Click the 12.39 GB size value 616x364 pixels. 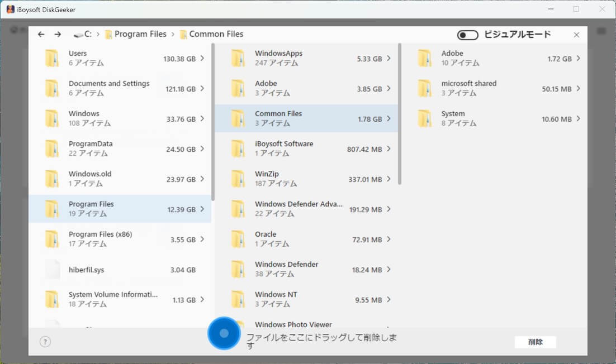click(182, 210)
